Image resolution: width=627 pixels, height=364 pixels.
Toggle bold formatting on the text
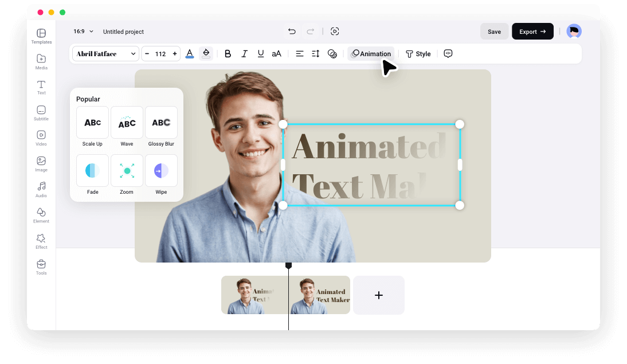(x=228, y=53)
